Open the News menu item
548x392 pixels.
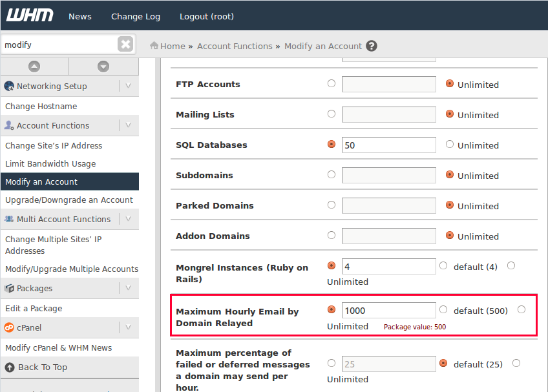[80, 16]
